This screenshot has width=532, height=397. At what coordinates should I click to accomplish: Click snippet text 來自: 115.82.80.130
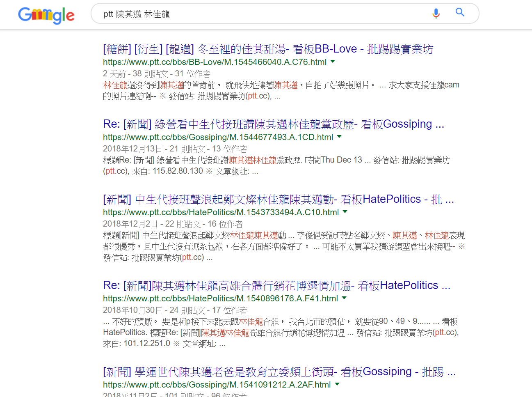point(167,171)
